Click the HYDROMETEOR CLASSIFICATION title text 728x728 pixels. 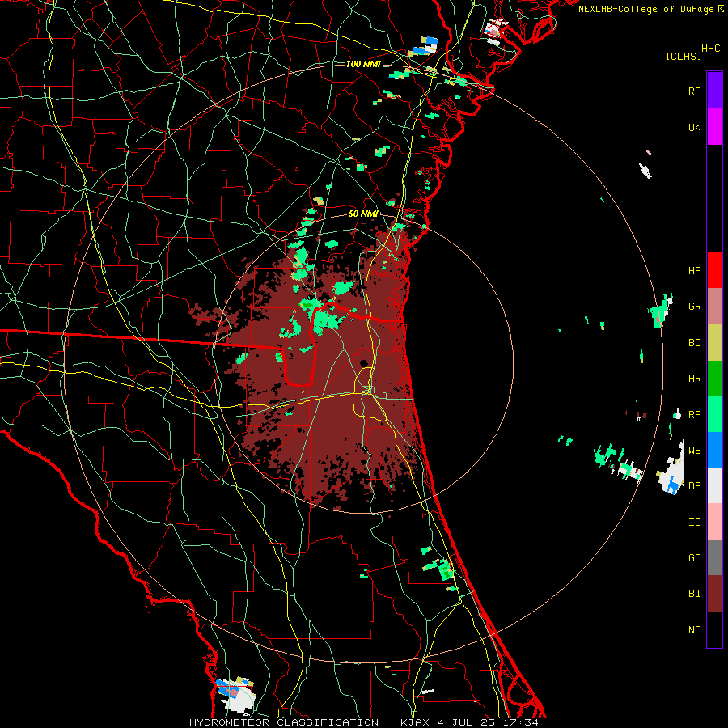284,722
